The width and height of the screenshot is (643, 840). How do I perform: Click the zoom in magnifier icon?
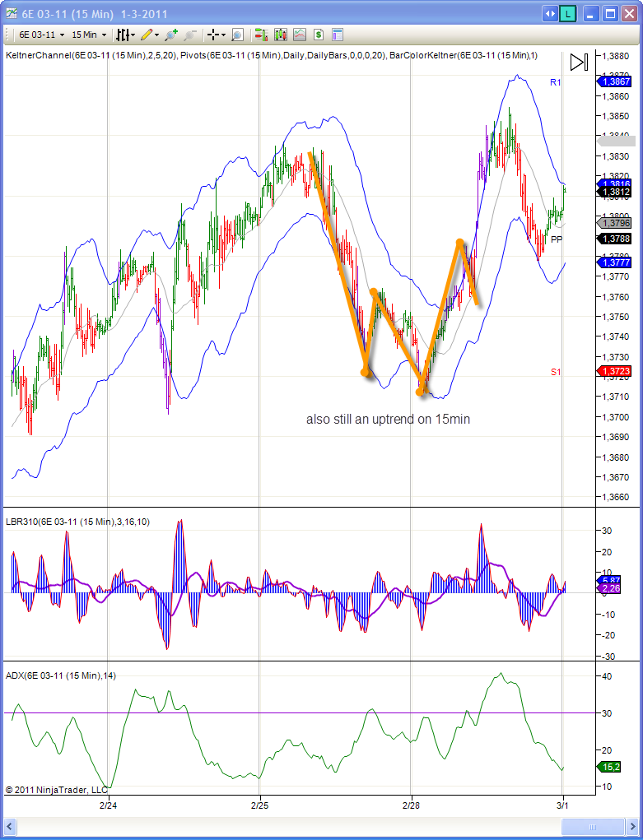coord(171,35)
